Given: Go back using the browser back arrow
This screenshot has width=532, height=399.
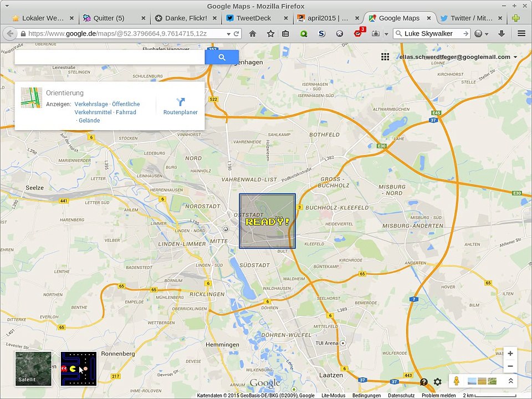Looking at the screenshot, I should (10, 34).
